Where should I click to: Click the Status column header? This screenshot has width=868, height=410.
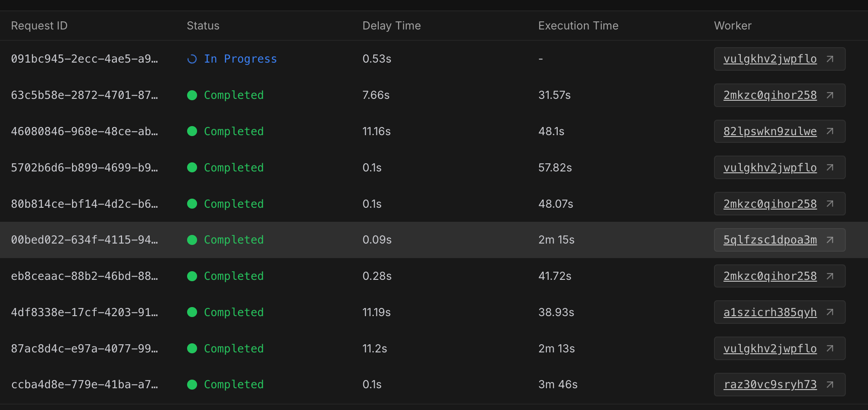click(x=203, y=26)
